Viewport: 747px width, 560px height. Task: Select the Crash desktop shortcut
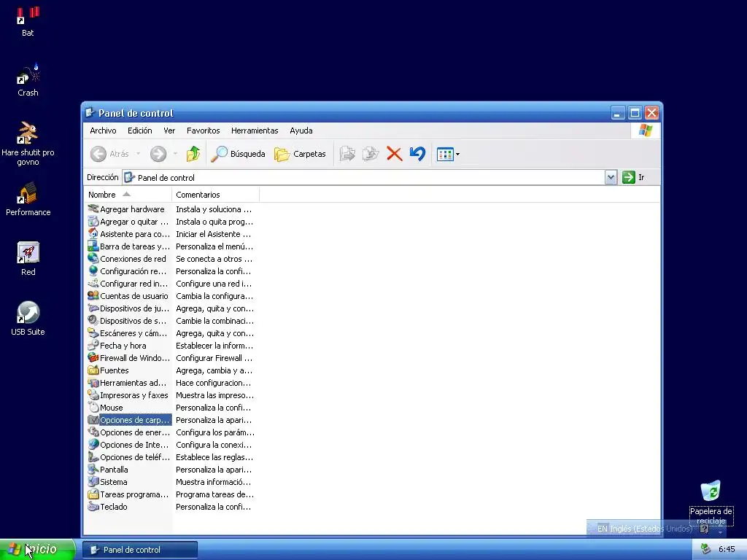28,80
